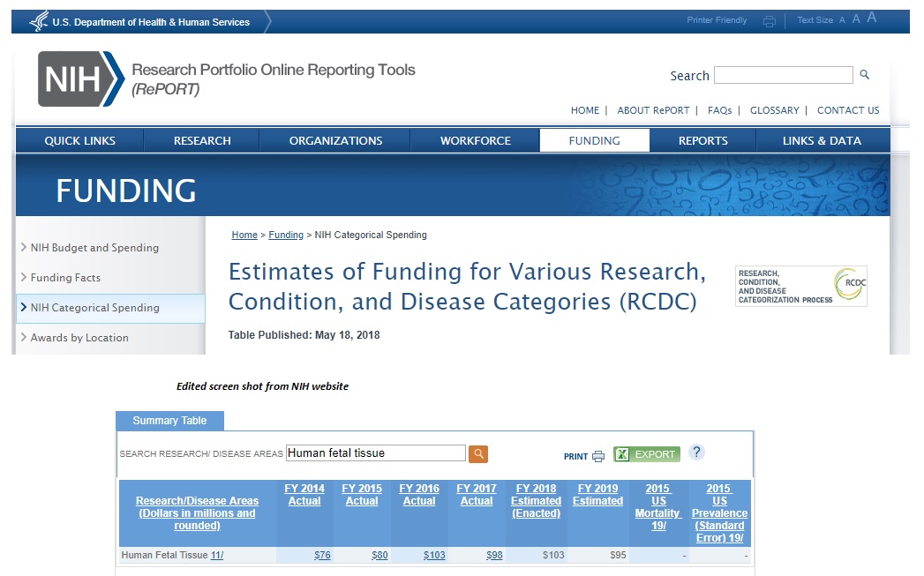Open the Human Fetal Tissue 11/ footnote link

coord(217,555)
